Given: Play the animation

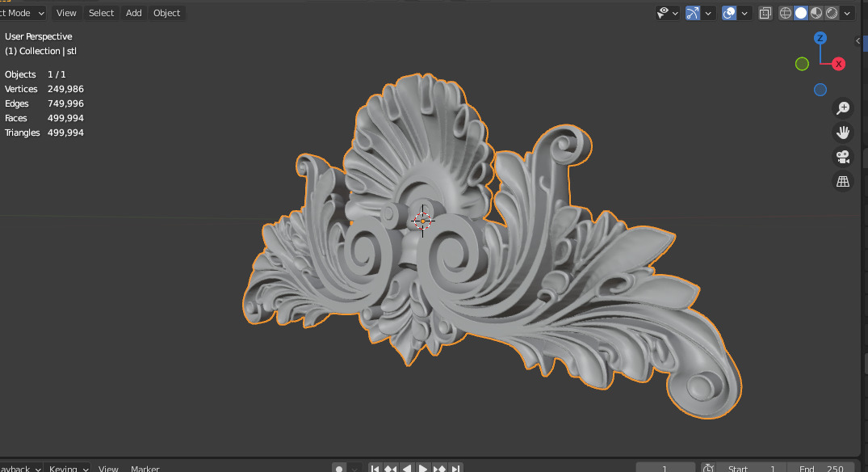Looking at the screenshot, I should (x=423, y=469).
